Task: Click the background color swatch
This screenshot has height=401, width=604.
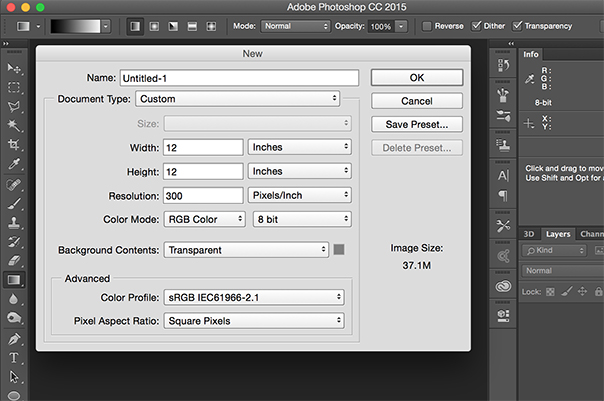Action: (x=339, y=250)
